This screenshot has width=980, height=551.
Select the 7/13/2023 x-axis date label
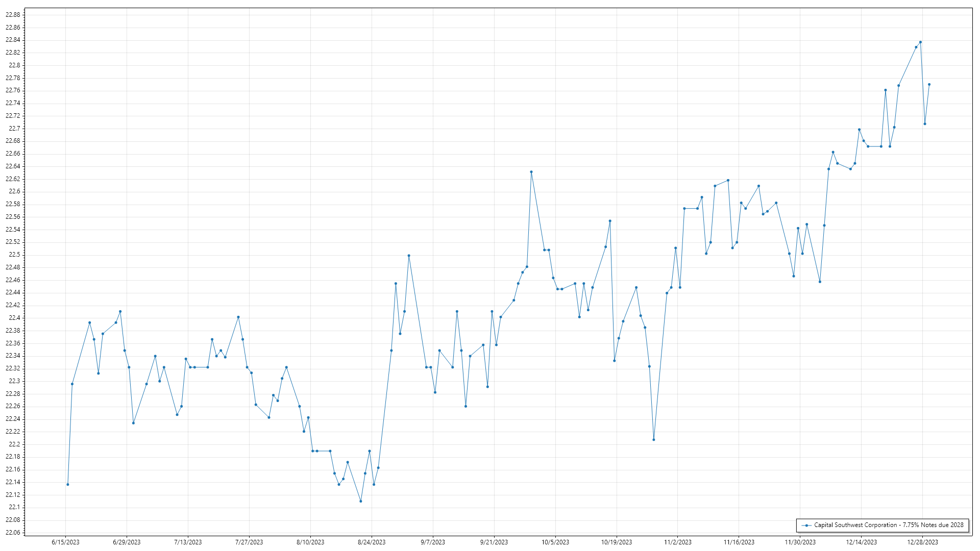coord(188,542)
